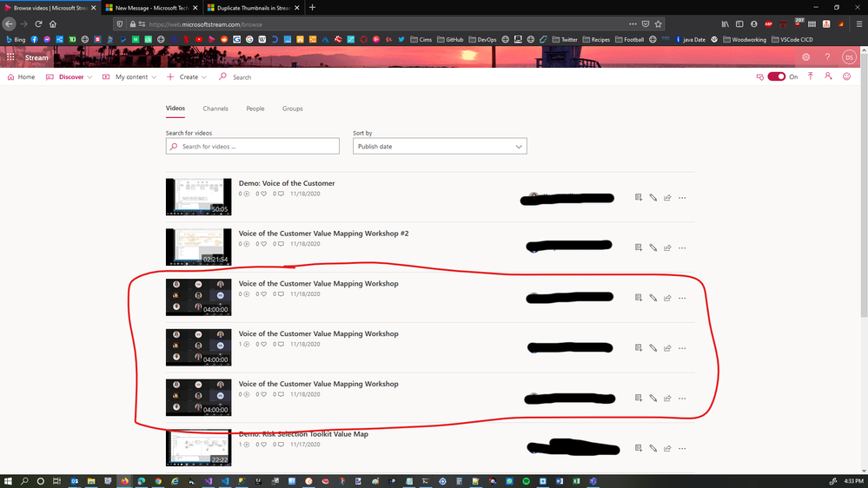Switch to New Message Microsoft Tech browser tab

151,8
